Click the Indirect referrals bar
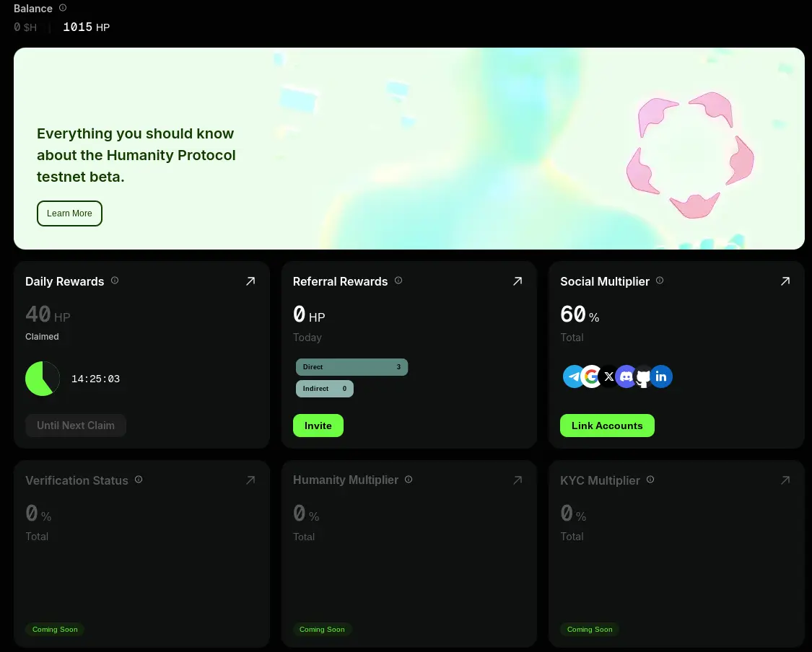Screen dimensions: 812x652 [x=325, y=389]
